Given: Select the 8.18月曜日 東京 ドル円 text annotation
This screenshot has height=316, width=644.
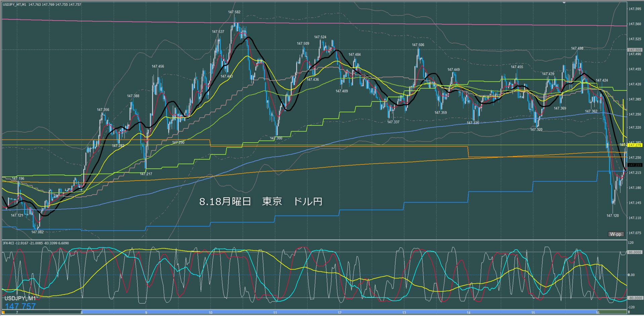Looking at the screenshot, I should pos(261,201).
